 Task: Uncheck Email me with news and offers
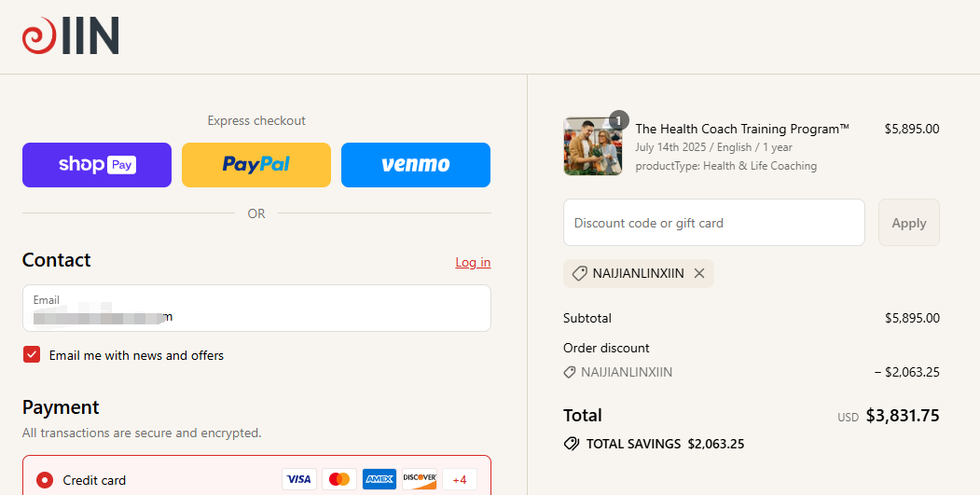click(32, 355)
